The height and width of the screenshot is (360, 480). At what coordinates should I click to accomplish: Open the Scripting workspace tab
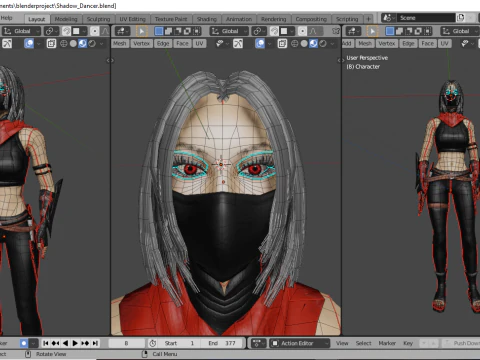pyautogui.click(x=347, y=19)
